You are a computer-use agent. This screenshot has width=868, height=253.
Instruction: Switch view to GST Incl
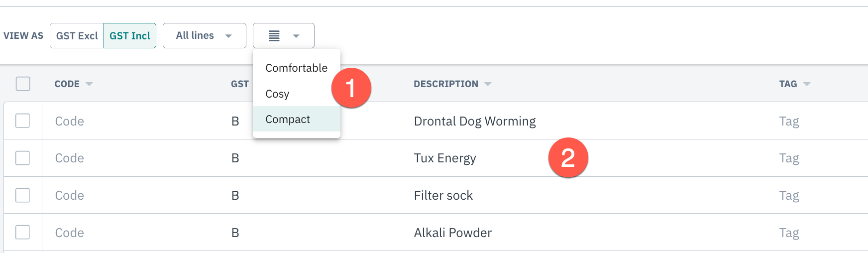pyautogui.click(x=130, y=36)
